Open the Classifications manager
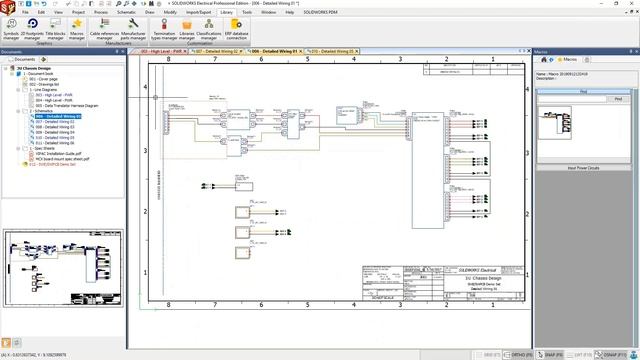The width and height of the screenshot is (640, 360). pos(209,29)
